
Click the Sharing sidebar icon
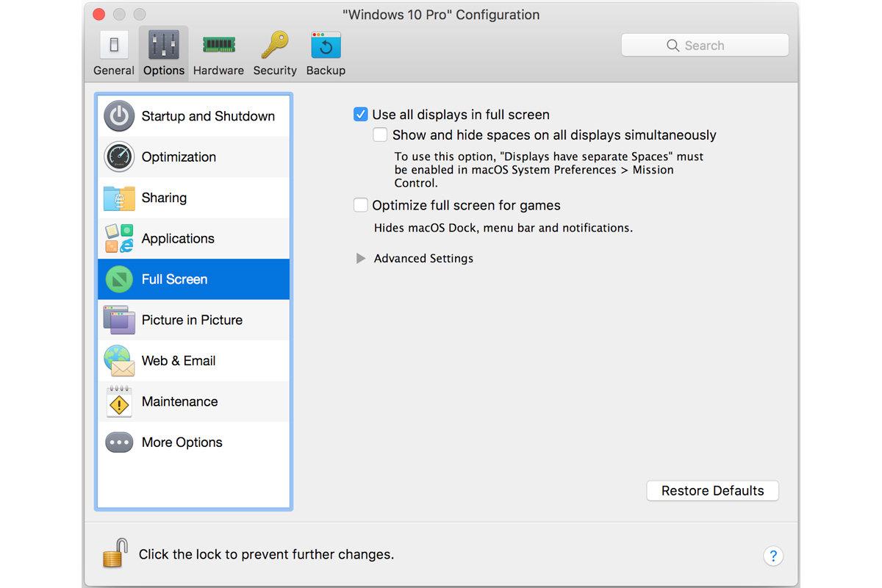[118, 198]
